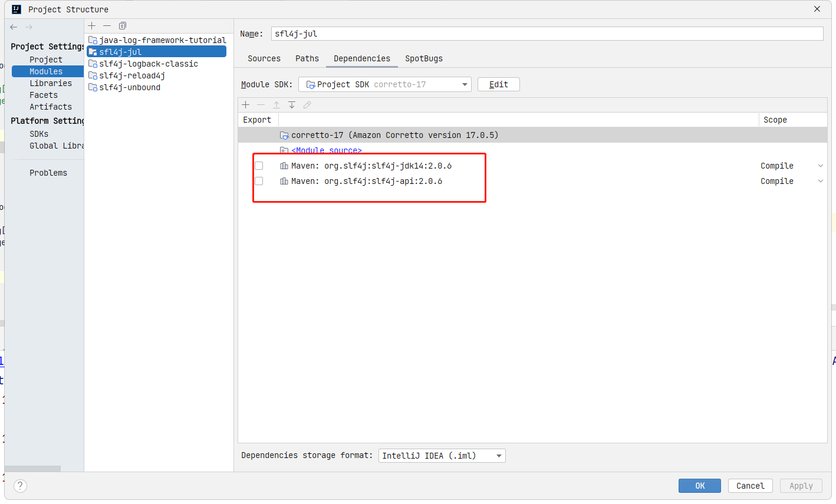836x504 pixels.
Task: Toggle export checkbox for slf4j-api
Action: [x=259, y=181]
